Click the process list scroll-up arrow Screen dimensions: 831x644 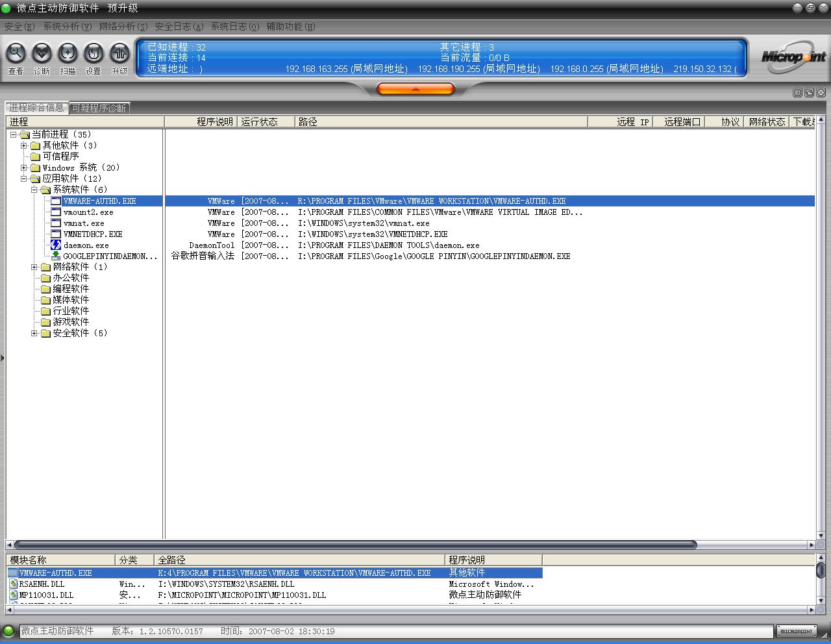(821, 121)
